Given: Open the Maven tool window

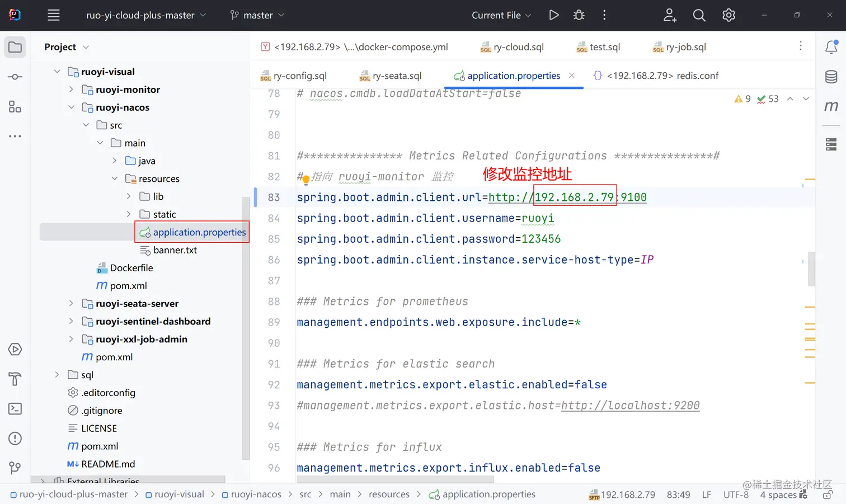Looking at the screenshot, I should click(x=831, y=106).
